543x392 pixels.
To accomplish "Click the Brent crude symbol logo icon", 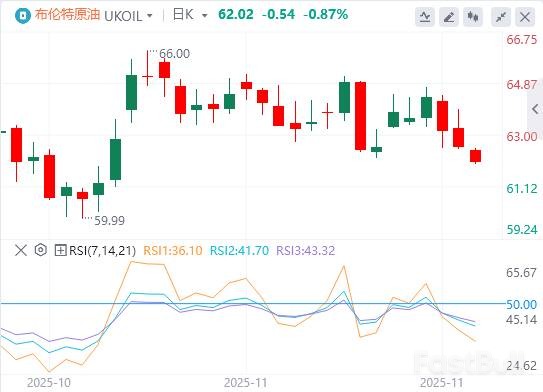I will [23, 16].
